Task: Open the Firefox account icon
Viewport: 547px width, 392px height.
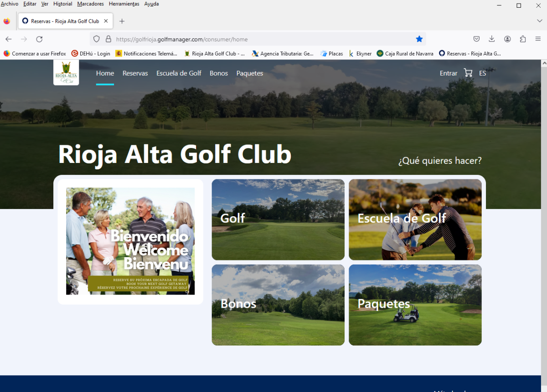Action: pyautogui.click(x=507, y=39)
